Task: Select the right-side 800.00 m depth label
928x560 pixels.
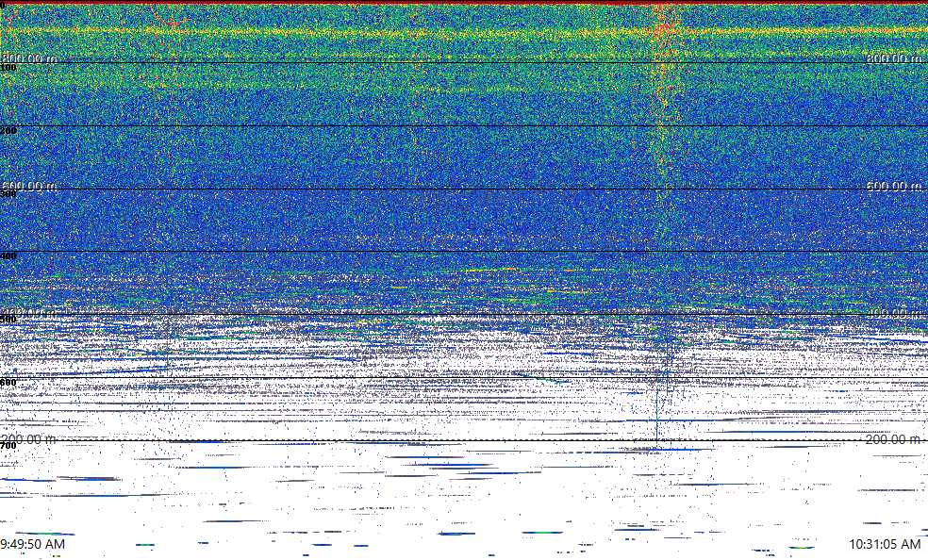Action: (894, 58)
